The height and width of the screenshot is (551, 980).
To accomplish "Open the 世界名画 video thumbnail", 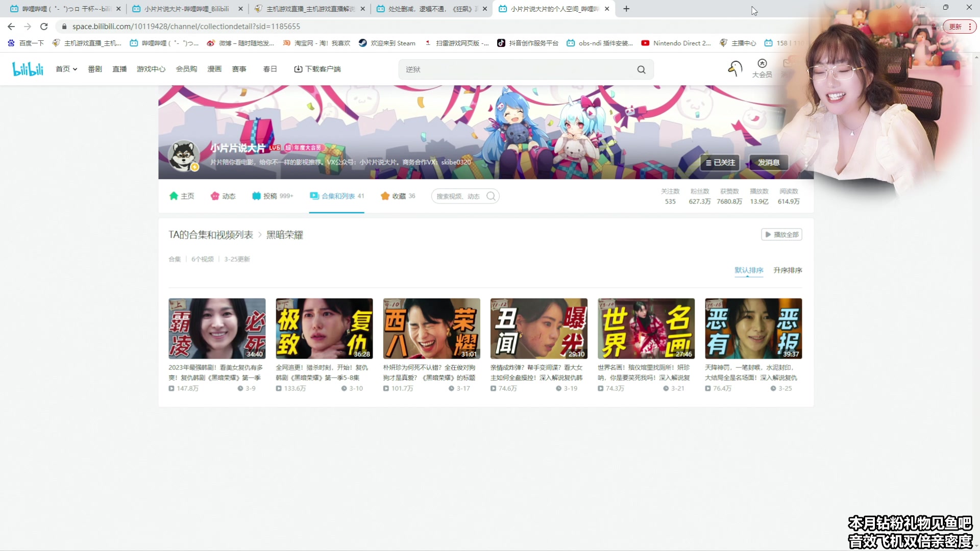I will (646, 329).
